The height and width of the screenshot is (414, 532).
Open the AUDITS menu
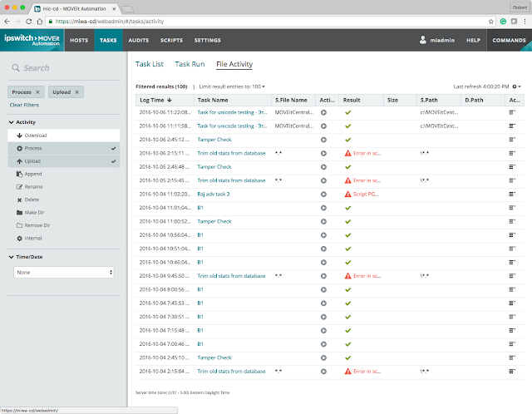tap(139, 40)
